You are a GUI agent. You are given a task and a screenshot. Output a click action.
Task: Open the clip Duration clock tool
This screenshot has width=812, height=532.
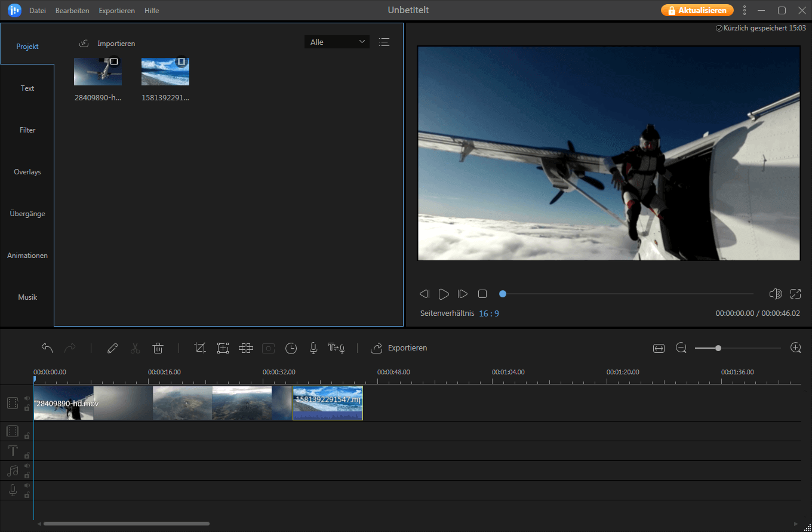pyautogui.click(x=291, y=348)
